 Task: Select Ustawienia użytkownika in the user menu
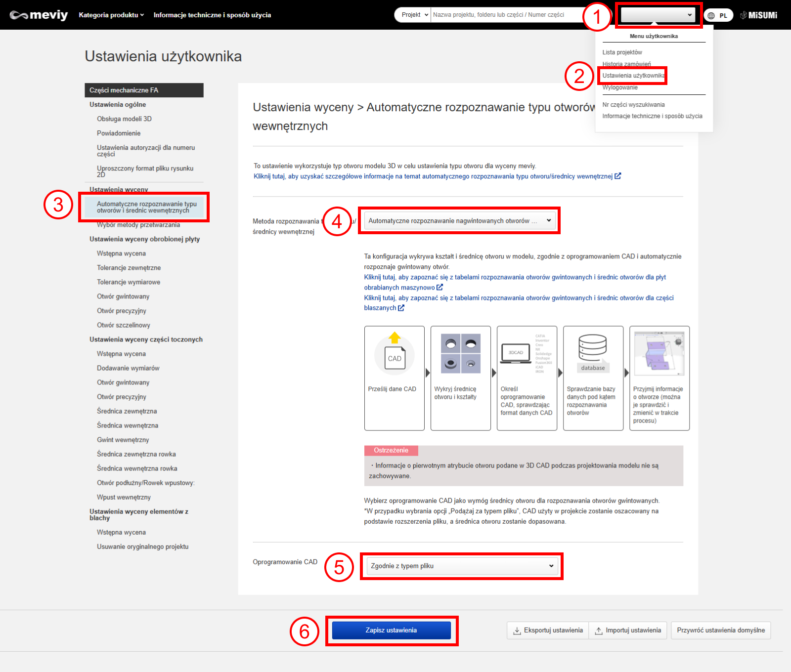[633, 76]
